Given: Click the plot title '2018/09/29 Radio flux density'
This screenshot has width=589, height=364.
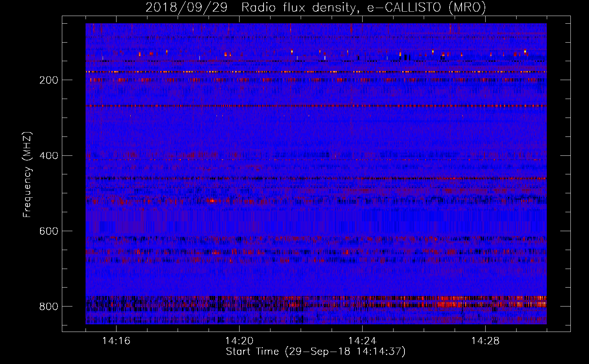Looking at the screenshot, I should coord(316,7).
